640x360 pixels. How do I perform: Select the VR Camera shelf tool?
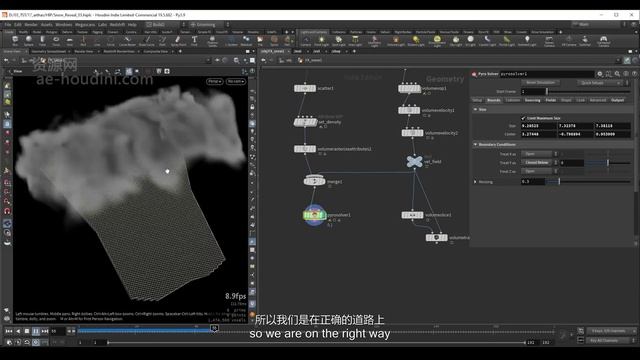pyautogui.click(x=569, y=40)
